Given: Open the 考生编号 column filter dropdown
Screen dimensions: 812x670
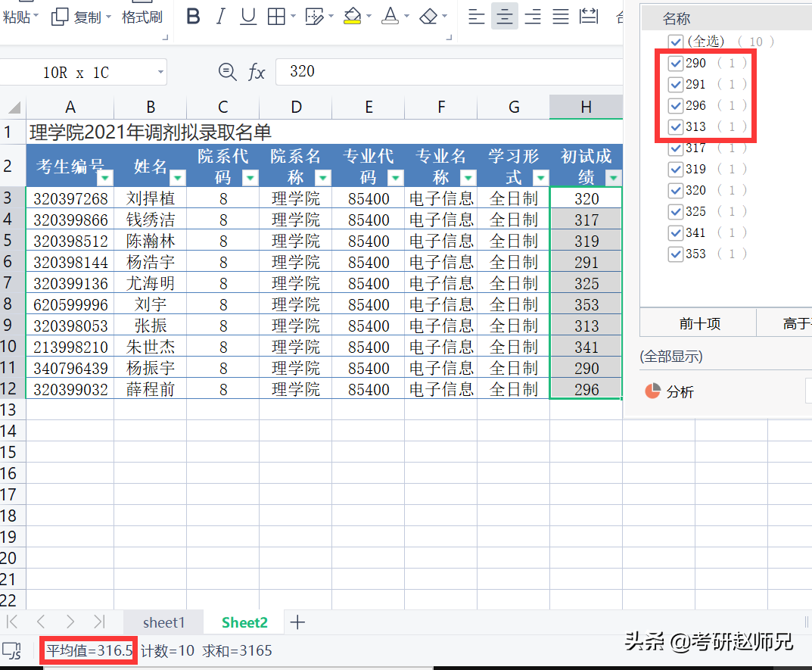Looking at the screenshot, I should pos(105,178).
